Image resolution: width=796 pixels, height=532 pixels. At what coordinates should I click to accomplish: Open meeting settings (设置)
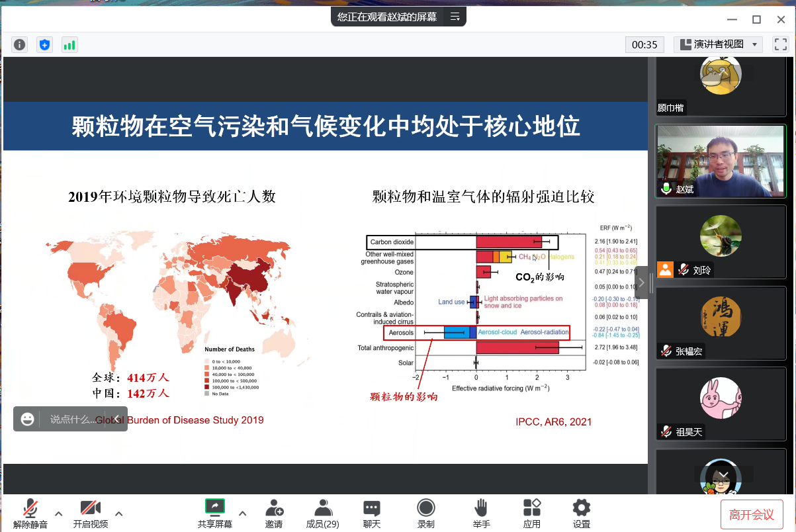[x=581, y=513]
